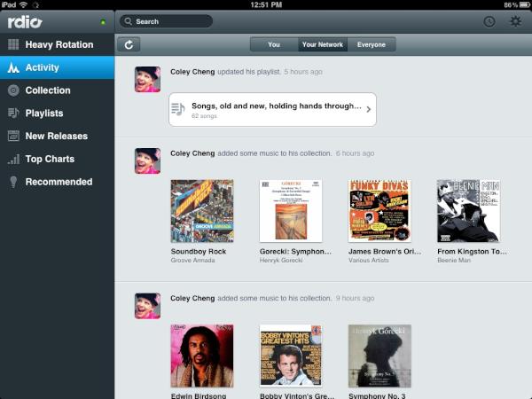The height and width of the screenshot is (399, 532).
Task: Open Gorecki Symphony album cover
Action: click(291, 211)
